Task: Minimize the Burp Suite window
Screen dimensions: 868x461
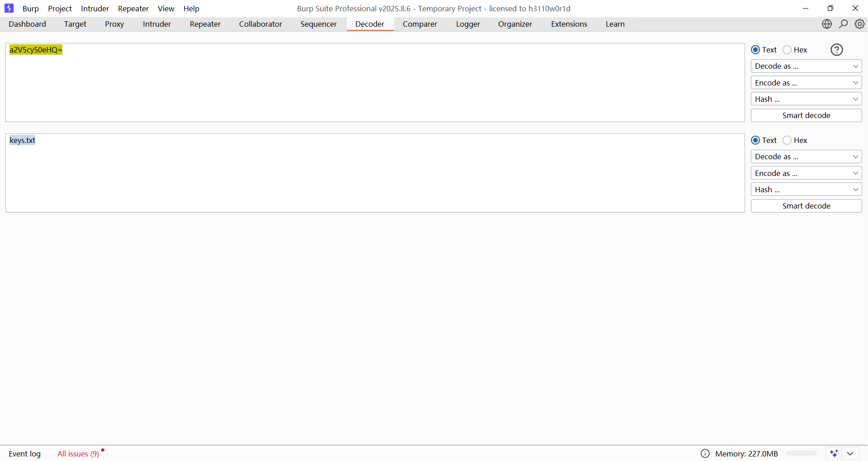Action: (x=806, y=8)
